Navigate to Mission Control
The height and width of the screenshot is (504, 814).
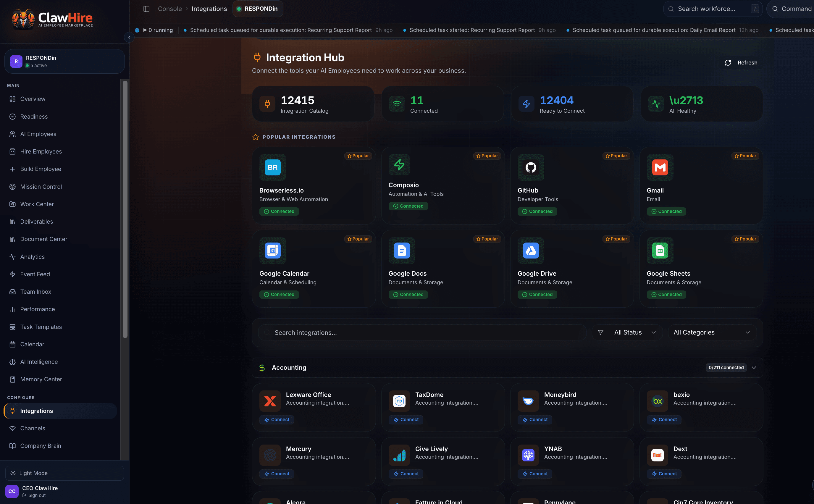click(x=60, y=187)
